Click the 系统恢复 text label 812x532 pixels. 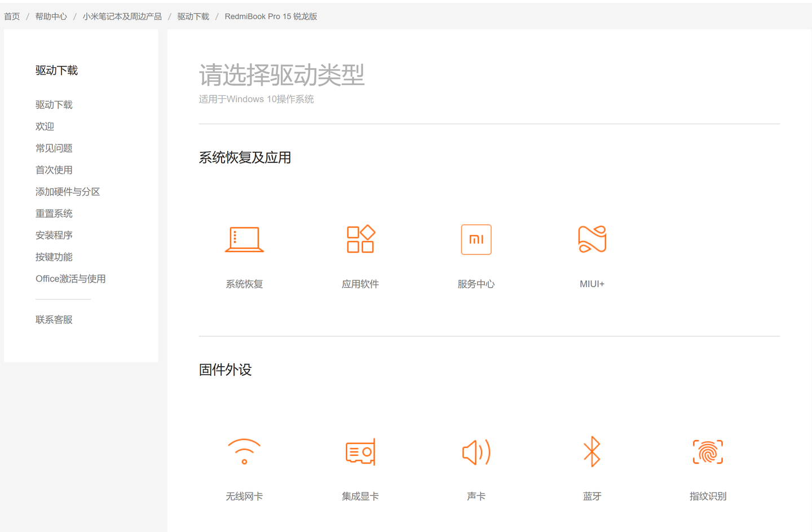[x=244, y=284]
